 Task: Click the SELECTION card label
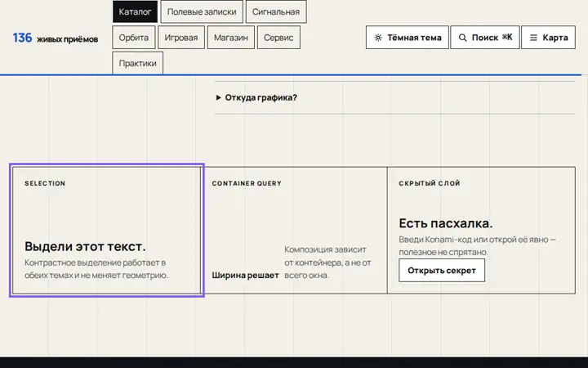pyautogui.click(x=45, y=183)
